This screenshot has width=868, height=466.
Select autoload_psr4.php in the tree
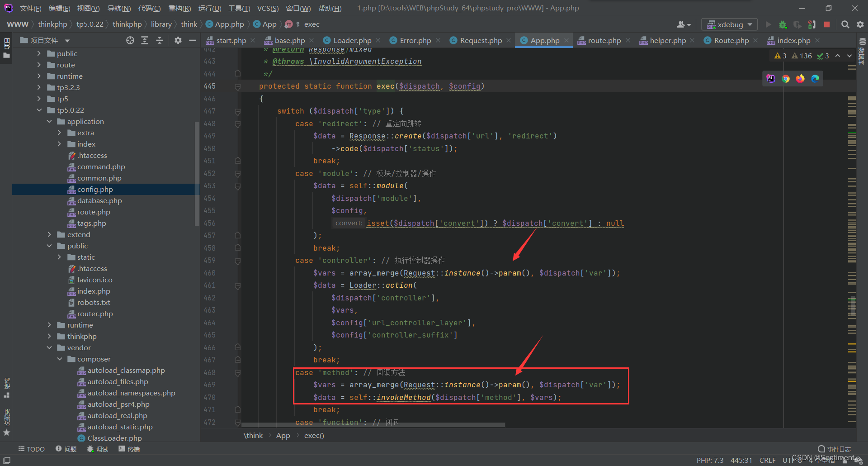tap(118, 404)
